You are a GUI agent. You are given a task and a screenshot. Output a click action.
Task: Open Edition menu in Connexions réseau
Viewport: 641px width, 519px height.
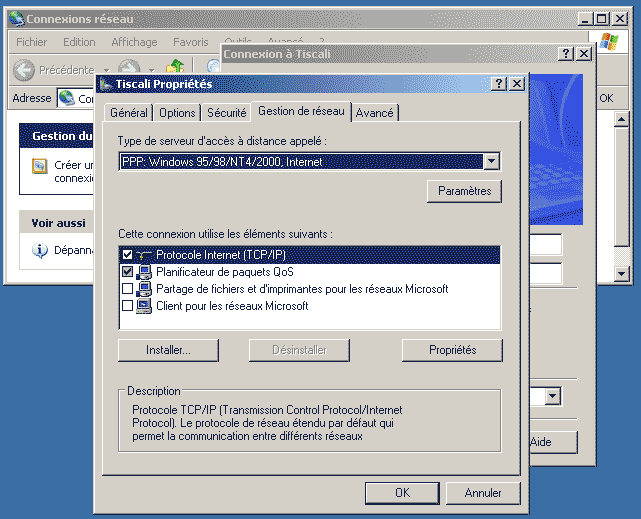pyautogui.click(x=79, y=42)
